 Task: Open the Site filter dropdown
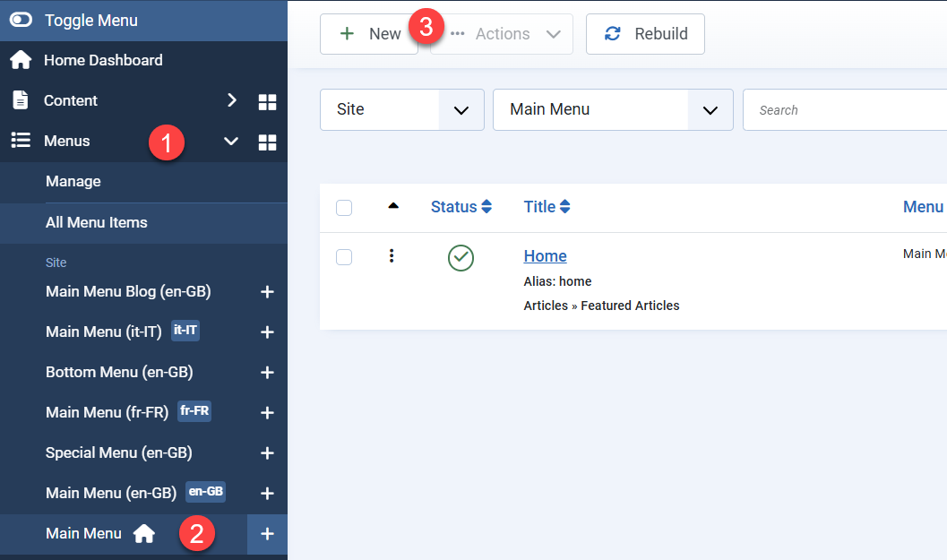click(461, 109)
